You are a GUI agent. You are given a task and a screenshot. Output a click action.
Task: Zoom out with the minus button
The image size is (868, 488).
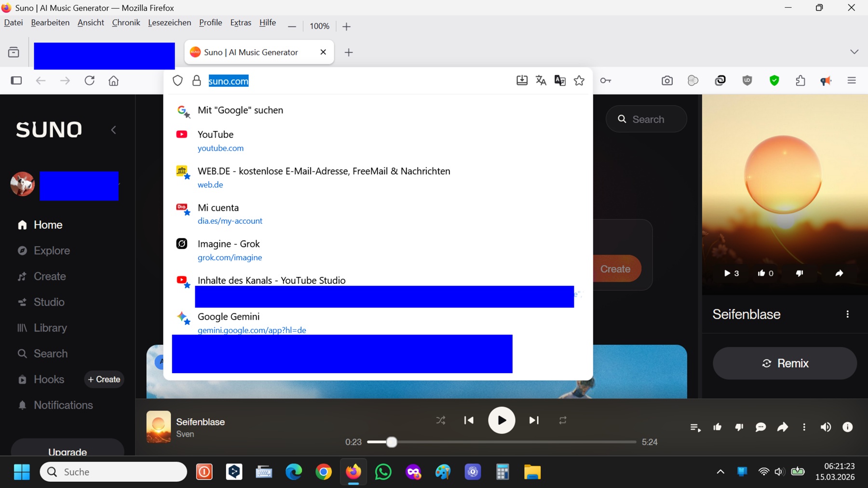coord(292,27)
